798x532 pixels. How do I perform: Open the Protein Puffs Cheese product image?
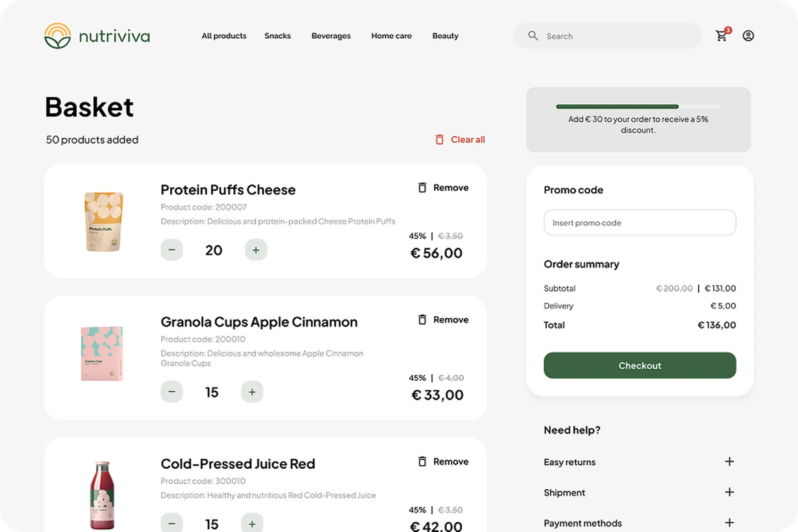[x=103, y=221]
